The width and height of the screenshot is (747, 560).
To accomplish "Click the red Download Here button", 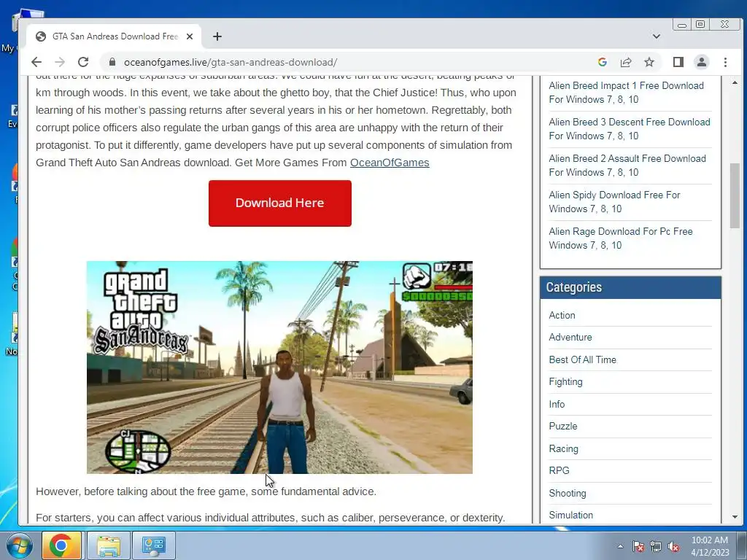I will click(279, 203).
